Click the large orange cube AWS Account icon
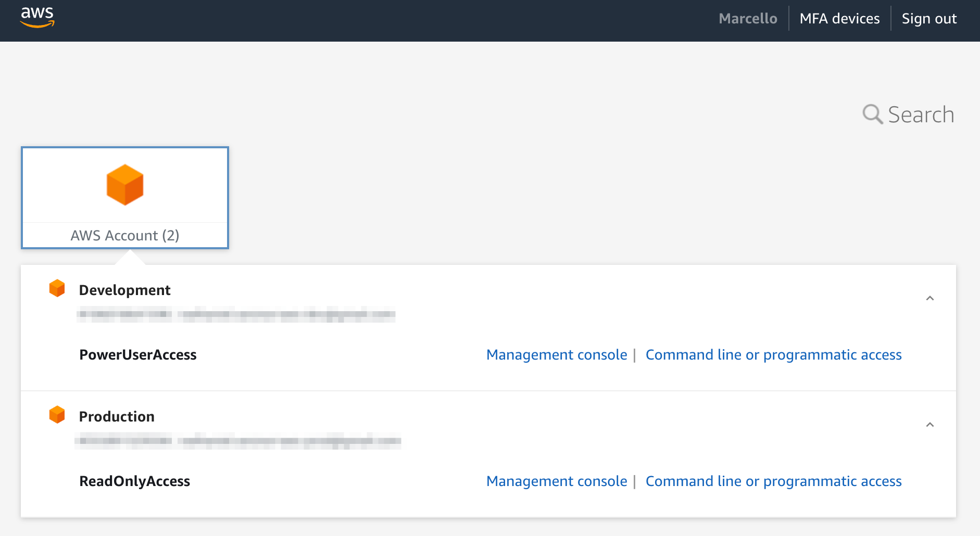The height and width of the screenshot is (536, 980). click(125, 185)
